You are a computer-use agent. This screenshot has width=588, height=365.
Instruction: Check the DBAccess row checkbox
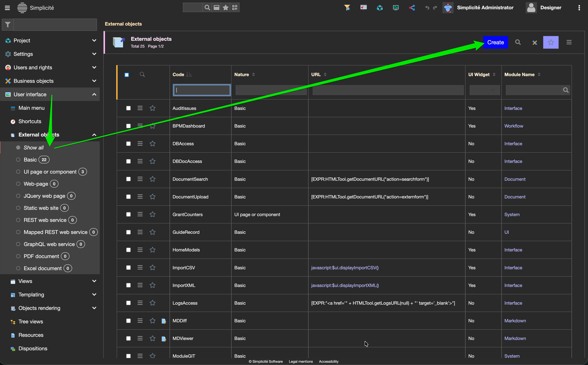128,144
